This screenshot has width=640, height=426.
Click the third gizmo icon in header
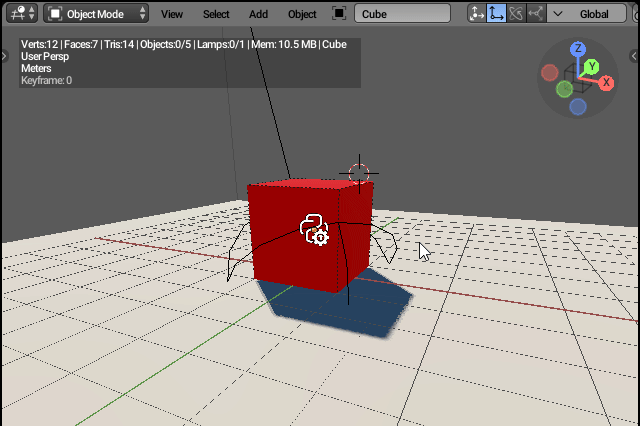click(515, 14)
